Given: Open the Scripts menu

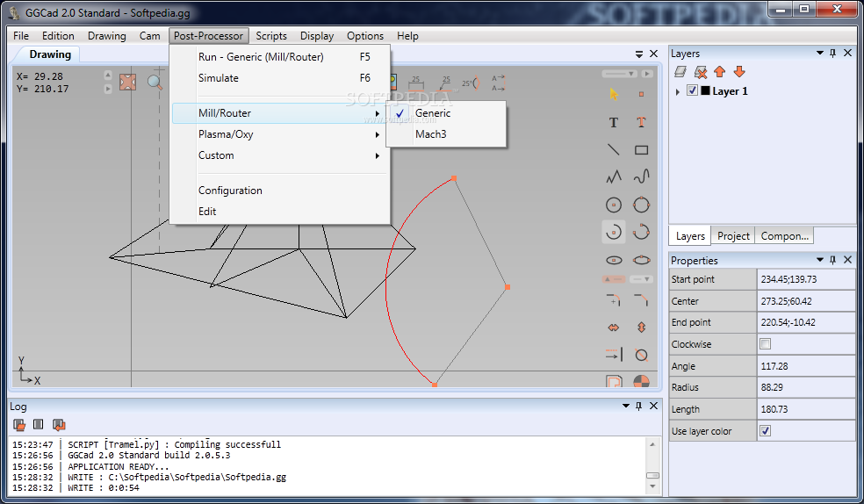Looking at the screenshot, I should pyautogui.click(x=271, y=36).
